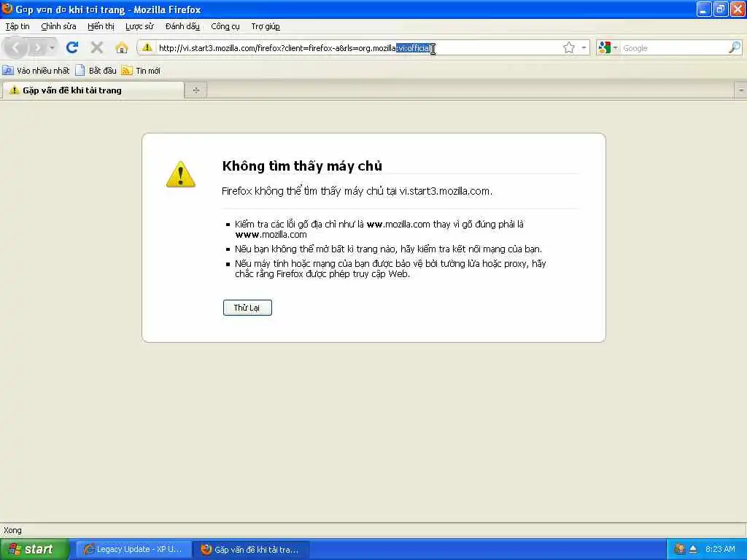Click the Không tìm thấy máy chủ heading
The height and width of the screenshot is (560, 747).
click(302, 166)
